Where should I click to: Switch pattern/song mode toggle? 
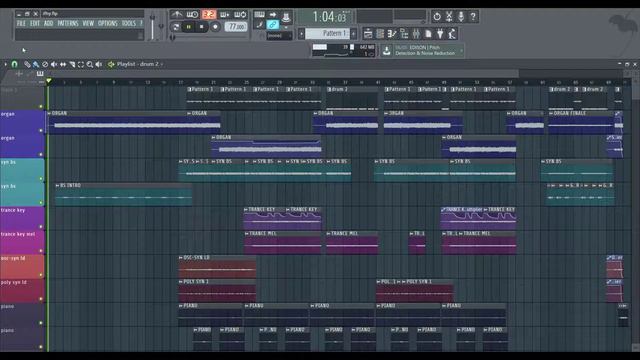pyautogui.click(x=176, y=27)
